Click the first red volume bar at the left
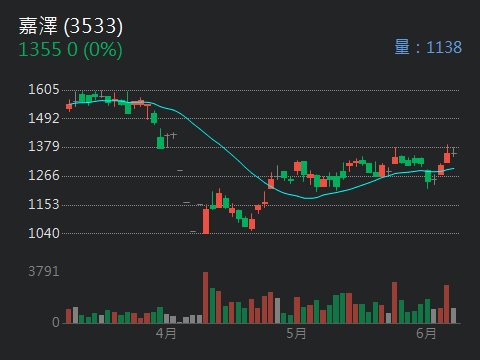The height and width of the screenshot is (360, 480). [x=69, y=316]
